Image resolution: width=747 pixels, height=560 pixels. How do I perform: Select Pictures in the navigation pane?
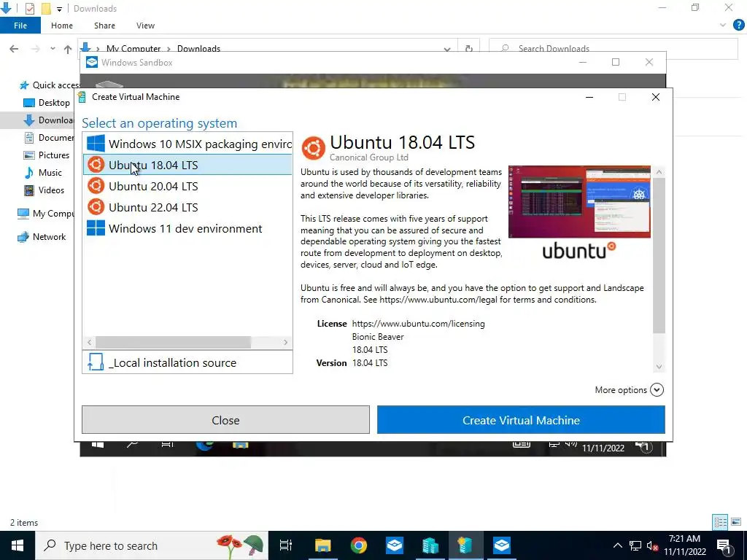(x=47, y=155)
